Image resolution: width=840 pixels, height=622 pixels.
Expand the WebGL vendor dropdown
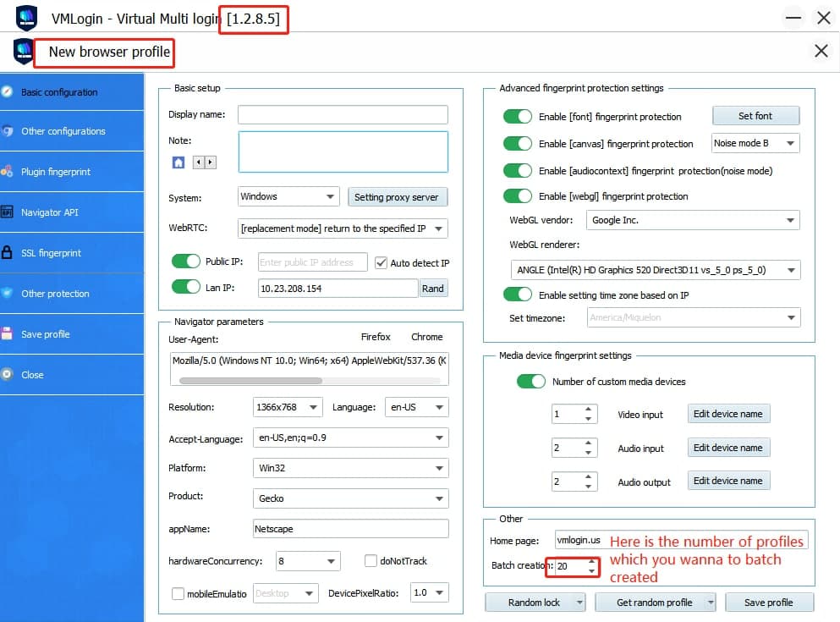pos(693,220)
